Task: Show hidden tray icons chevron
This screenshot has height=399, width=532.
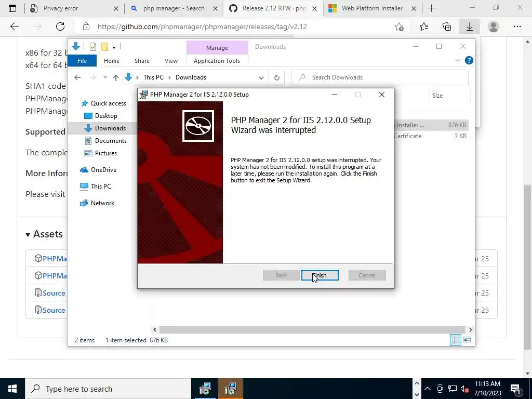Action: coord(428,389)
